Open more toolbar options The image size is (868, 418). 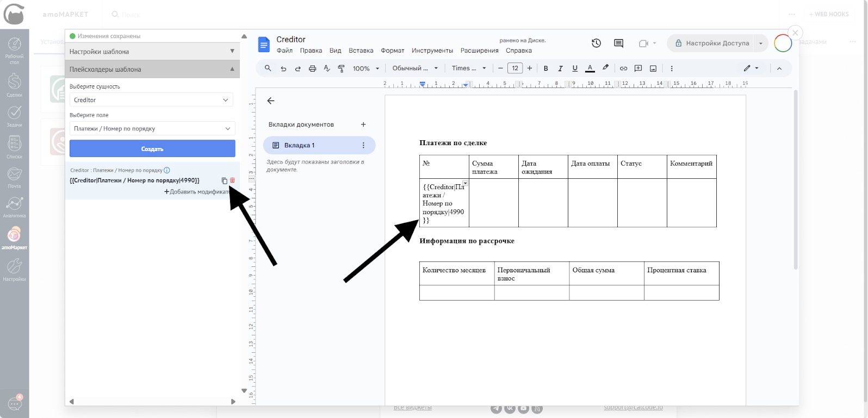click(x=672, y=68)
